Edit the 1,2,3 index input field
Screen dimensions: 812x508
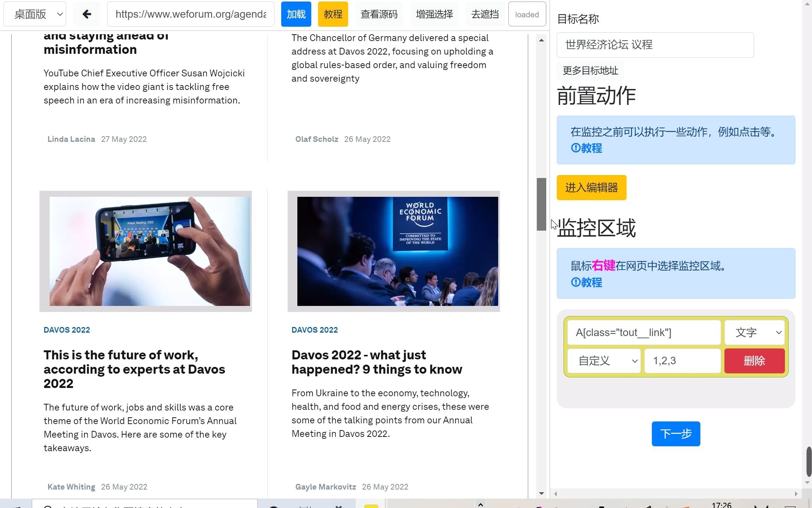point(683,361)
